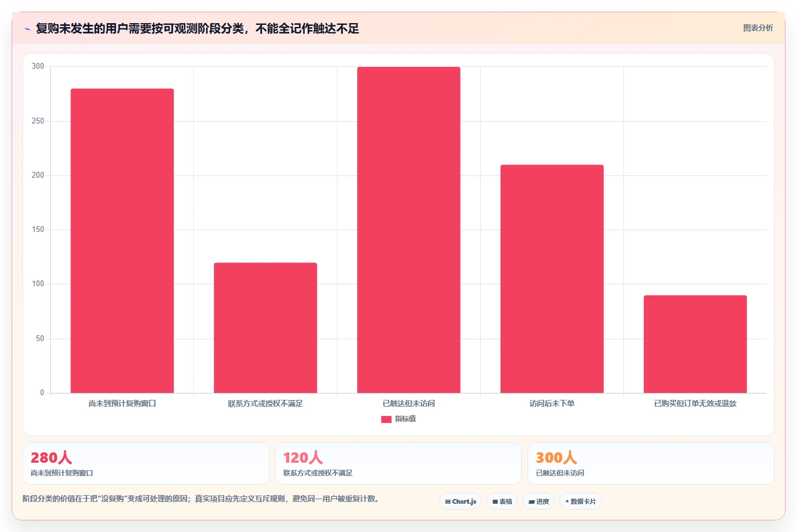Toggle the 指标值 legend color swatch
This screenshot has height=532, width=797.
(386, 419)
